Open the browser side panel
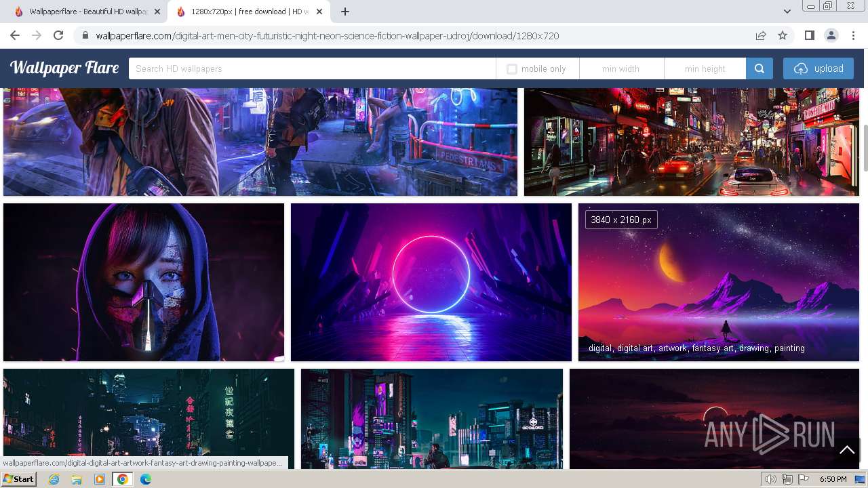Screen dimensions: 868x488 pos(809,35)
